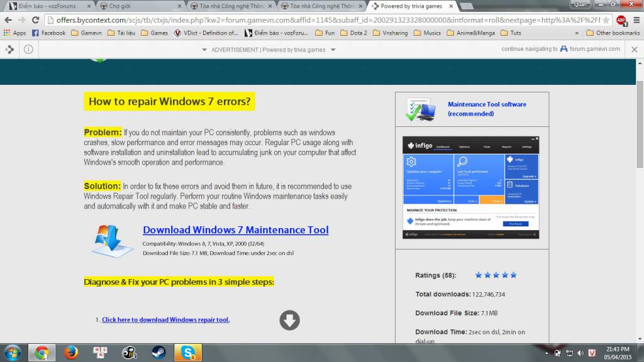Expand the arrow left of ADVERTISEMENT label
The width and height of the screenshot is (644, 362).
coord(204,50)
